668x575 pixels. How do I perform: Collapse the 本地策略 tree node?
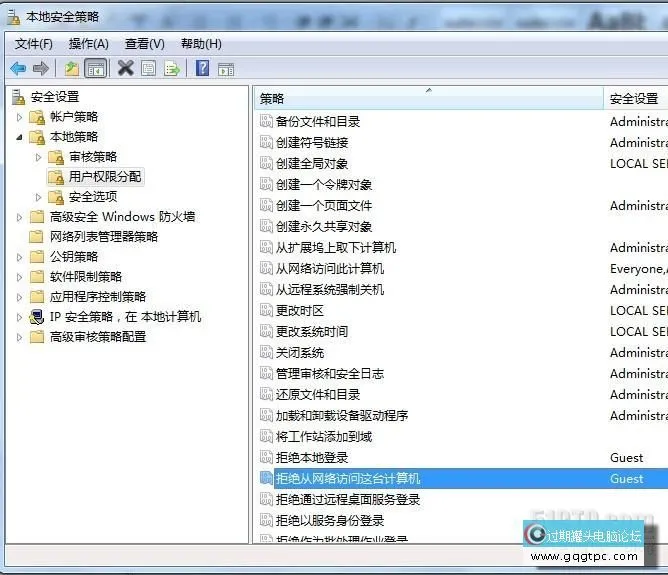[19, 137]
